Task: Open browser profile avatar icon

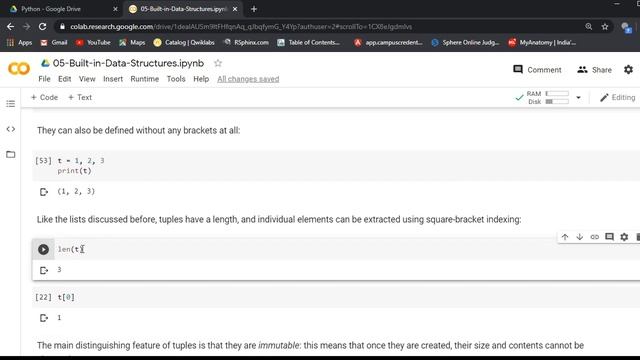Action: pyautogui.click(x=627, y=27)
